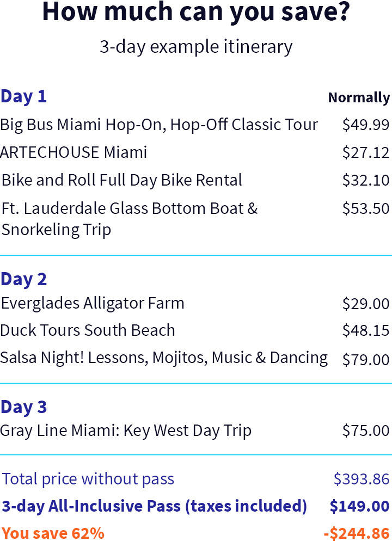
Task: Open Big Bus Miami Hop-On, Hop-Off Classic Tour
Action: tap(159, 125)
